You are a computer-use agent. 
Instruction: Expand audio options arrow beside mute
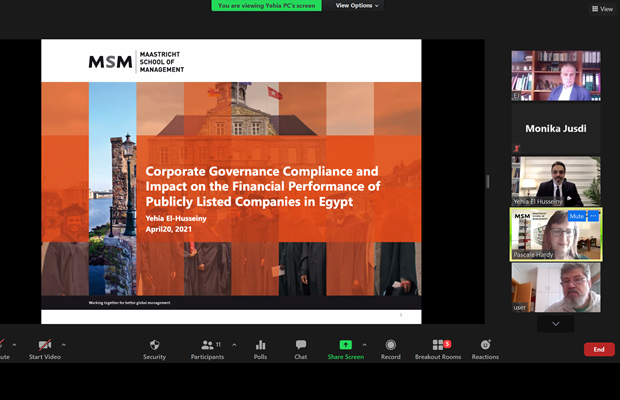(x=14, y=345)
